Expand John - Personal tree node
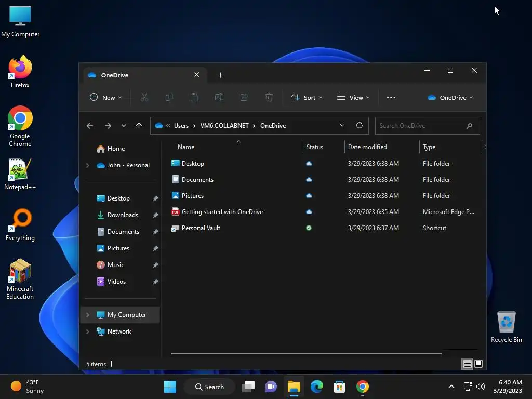This screenshot has height=399, width=532. [x=87, y=165]
